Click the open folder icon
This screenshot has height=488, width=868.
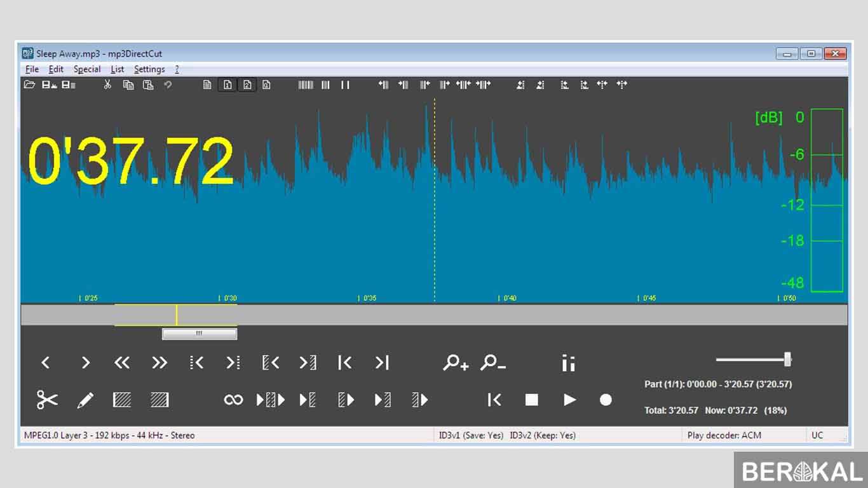pyautogui.click(x=29, y=85)
